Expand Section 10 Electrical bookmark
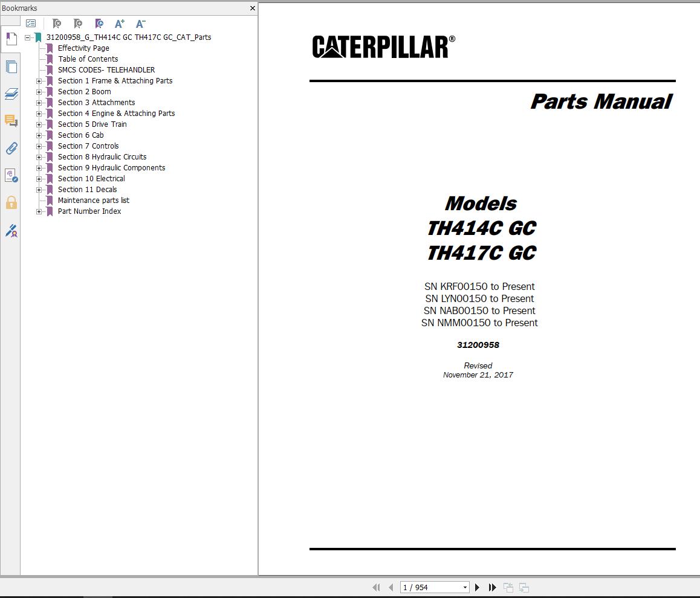 pos(39,179)
